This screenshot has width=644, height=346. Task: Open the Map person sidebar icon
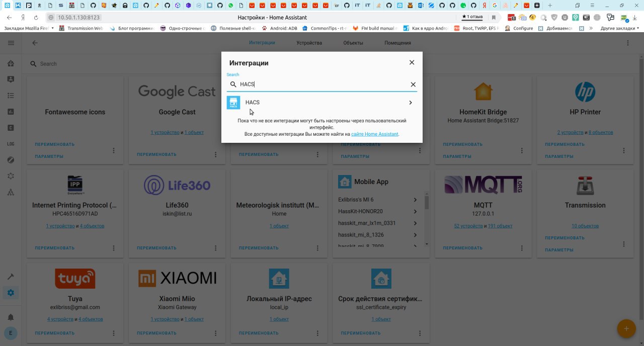(11, 79)
